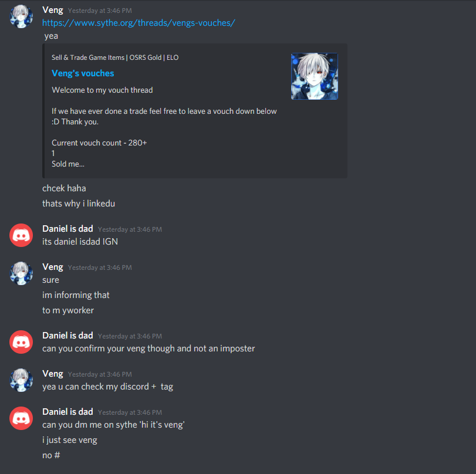The width and height of the screenshot is (476, 474).
Task: Click the "Current vouch count - 280+" embed text
Action: tap(99, 143)
